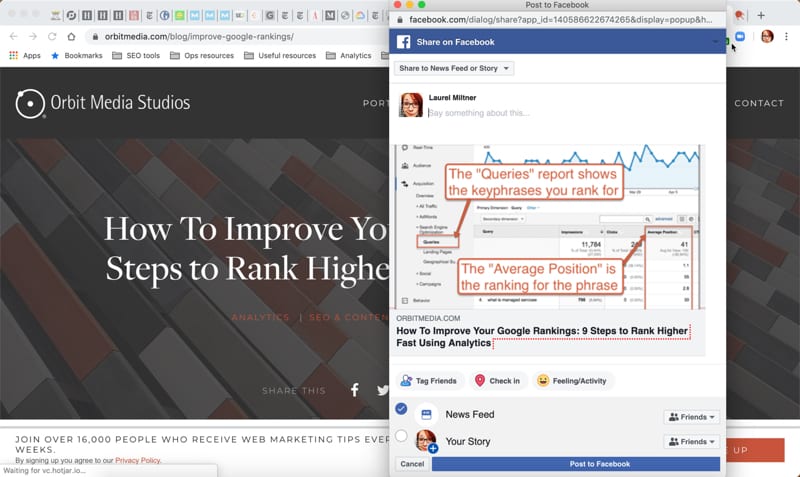Open the Analytics bookmark folder
This screenshot has height=477, width=800.
pyautogui.click(x=348, y=55)
